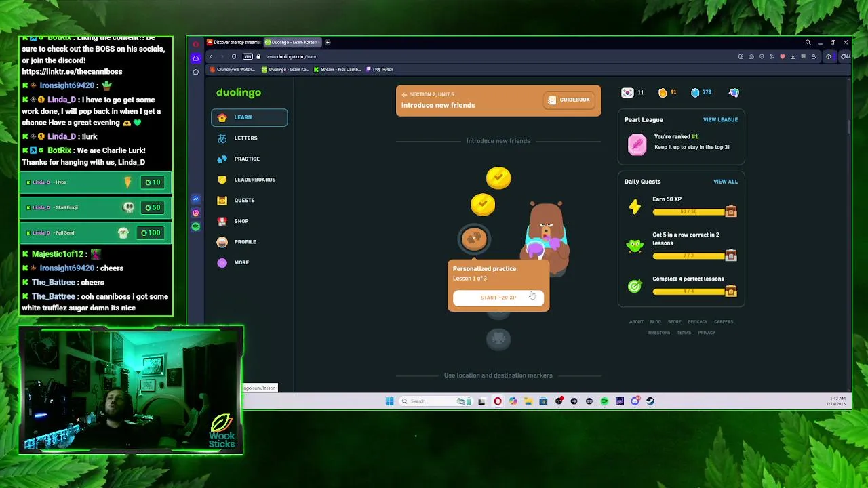Click the Earn 50 XP progress bar

click(688, 212)
